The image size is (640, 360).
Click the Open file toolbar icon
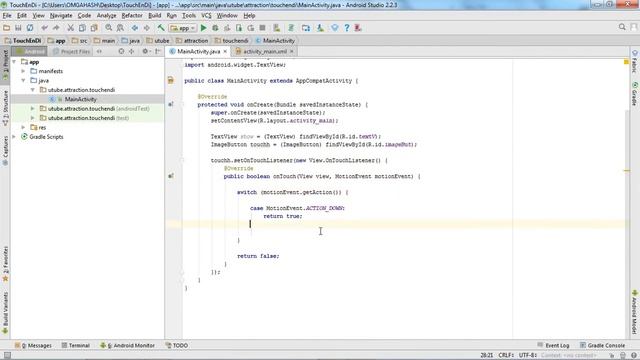[6, 28]
